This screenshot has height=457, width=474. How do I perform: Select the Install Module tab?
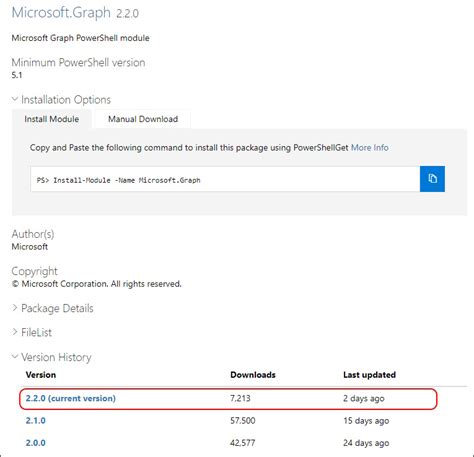(52, 119)
